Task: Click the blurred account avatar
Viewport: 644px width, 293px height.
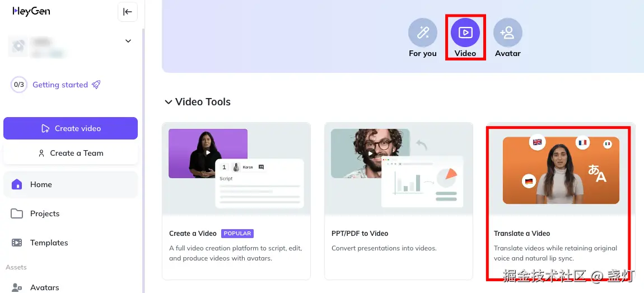Action: click(18, 46)
